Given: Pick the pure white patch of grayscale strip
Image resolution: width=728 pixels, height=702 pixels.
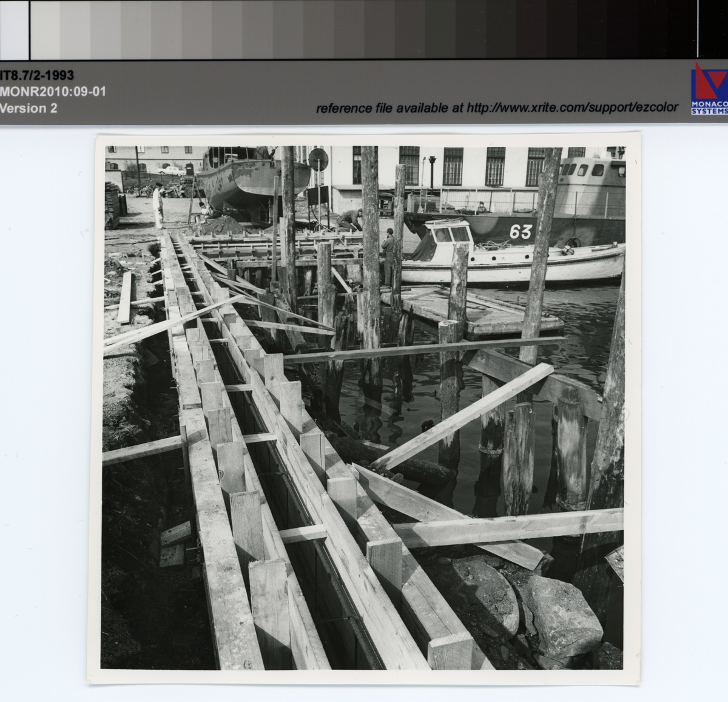Looking at the screenshot, I should click(15, 29).
